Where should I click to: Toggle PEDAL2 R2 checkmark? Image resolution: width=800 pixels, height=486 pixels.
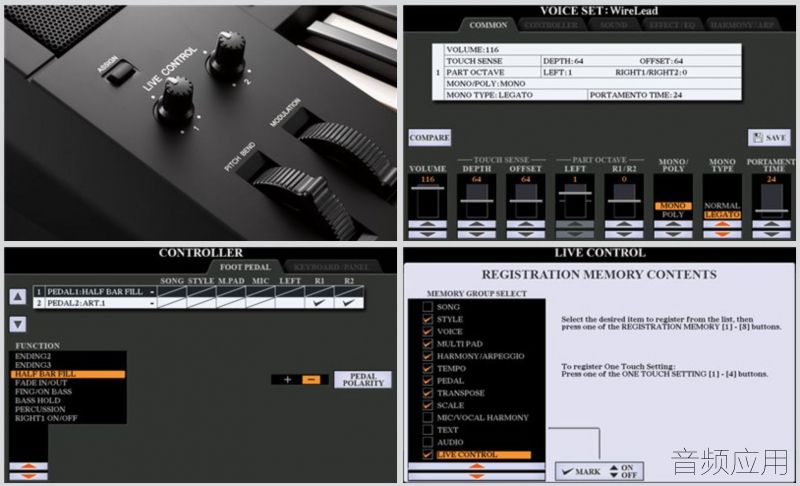(x=349, y=303)
